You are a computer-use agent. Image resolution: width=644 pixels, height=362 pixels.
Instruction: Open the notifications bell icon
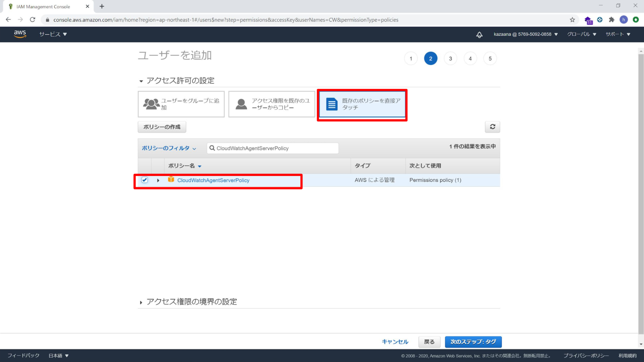(x=479, y=34)
